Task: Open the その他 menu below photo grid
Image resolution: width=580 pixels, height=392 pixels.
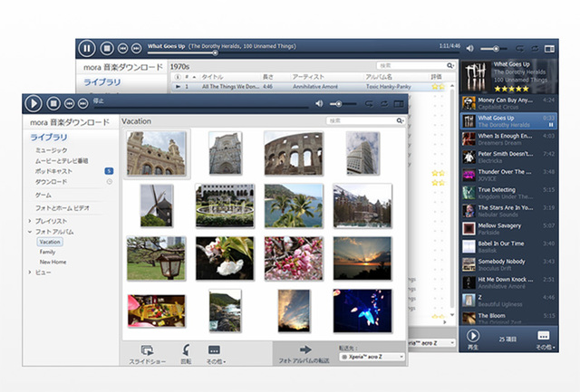Action: pos(214,349)
